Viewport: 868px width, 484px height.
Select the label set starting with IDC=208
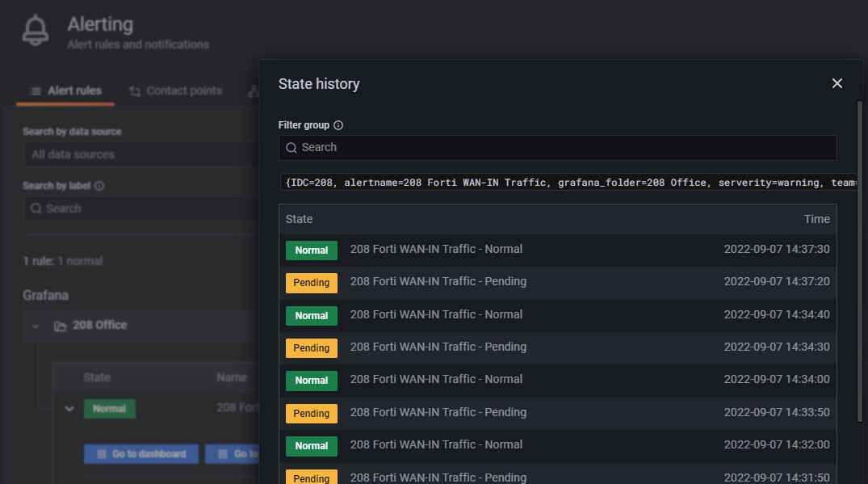pyautogui.click(x=569, y=182)
